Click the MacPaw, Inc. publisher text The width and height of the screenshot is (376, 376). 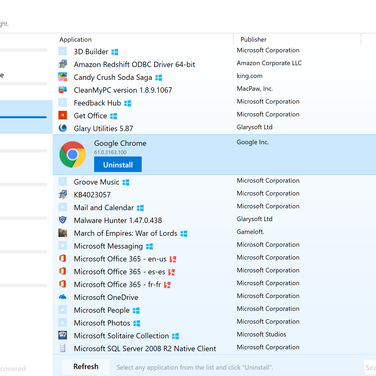click(x=255, y=89)
